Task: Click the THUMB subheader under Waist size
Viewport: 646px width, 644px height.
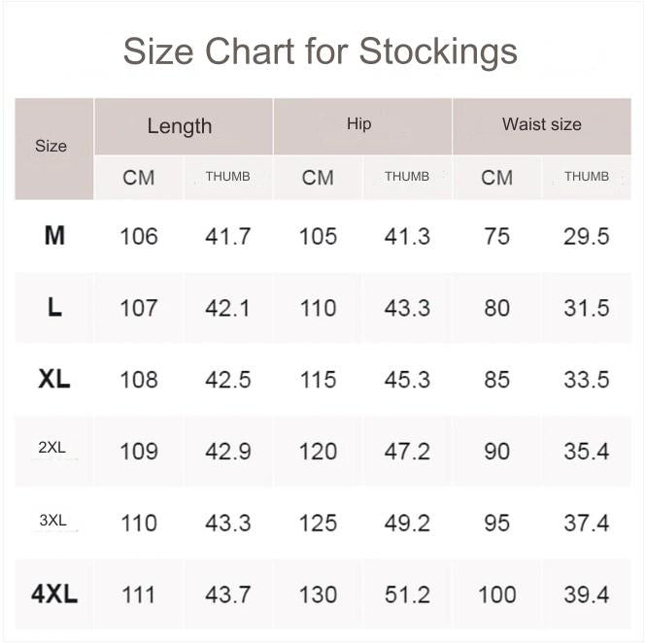Action: click(587, 177)
